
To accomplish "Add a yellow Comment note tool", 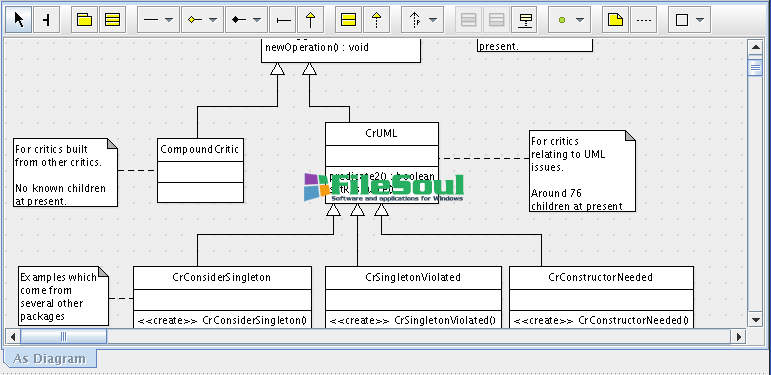I will (615, 20).
